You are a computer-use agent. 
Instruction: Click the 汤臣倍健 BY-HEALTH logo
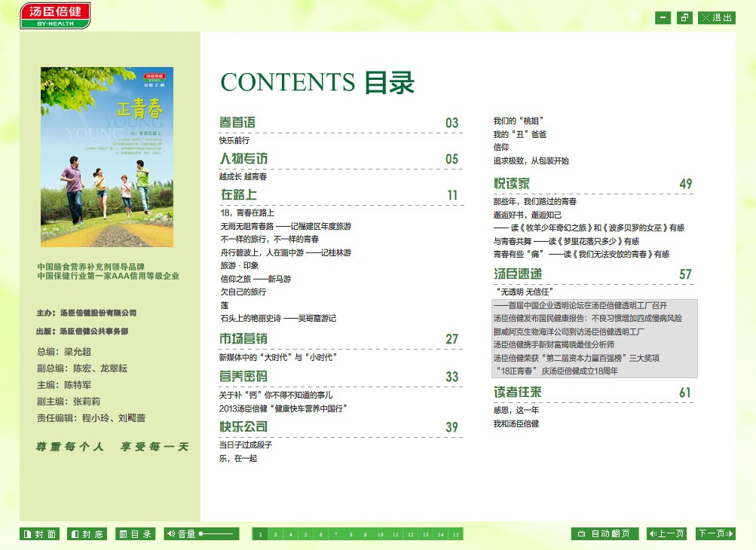(55, 15)
